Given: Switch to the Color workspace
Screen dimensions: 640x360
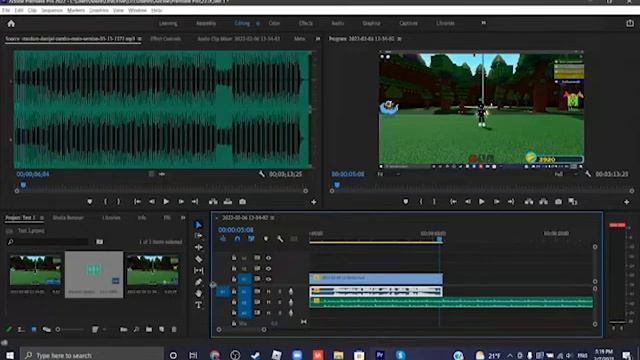Looking at the screenshot, I should (274, 23).
